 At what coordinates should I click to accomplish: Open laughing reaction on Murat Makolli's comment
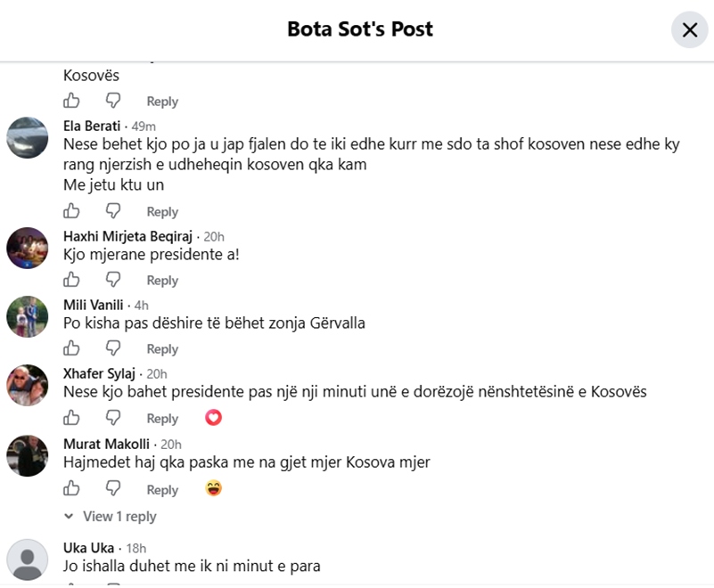[214, 488]
